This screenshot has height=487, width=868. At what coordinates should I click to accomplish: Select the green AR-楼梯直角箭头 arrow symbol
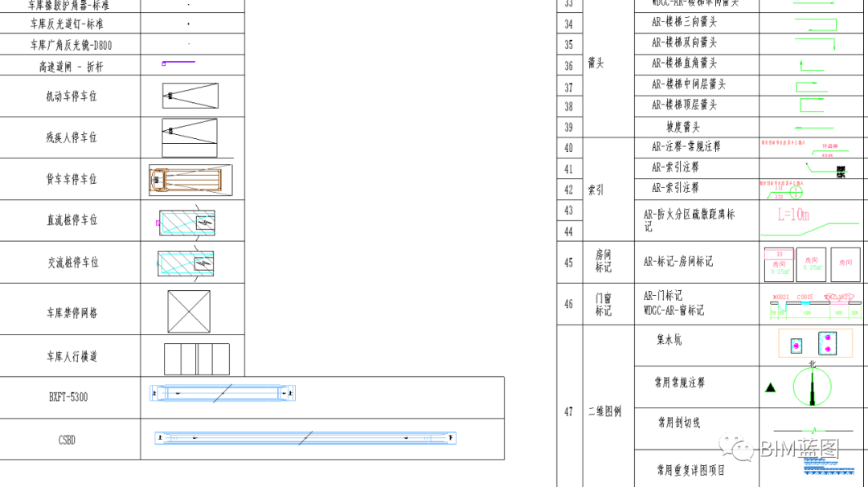(812, 65)
